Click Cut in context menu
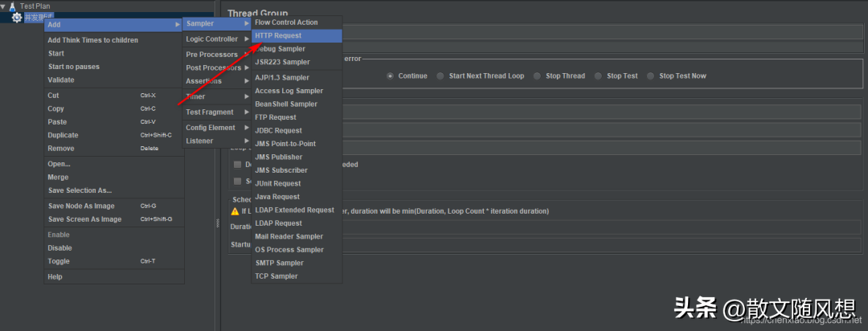Viewport: 868px width, 331px height. (x=113, y=96)
